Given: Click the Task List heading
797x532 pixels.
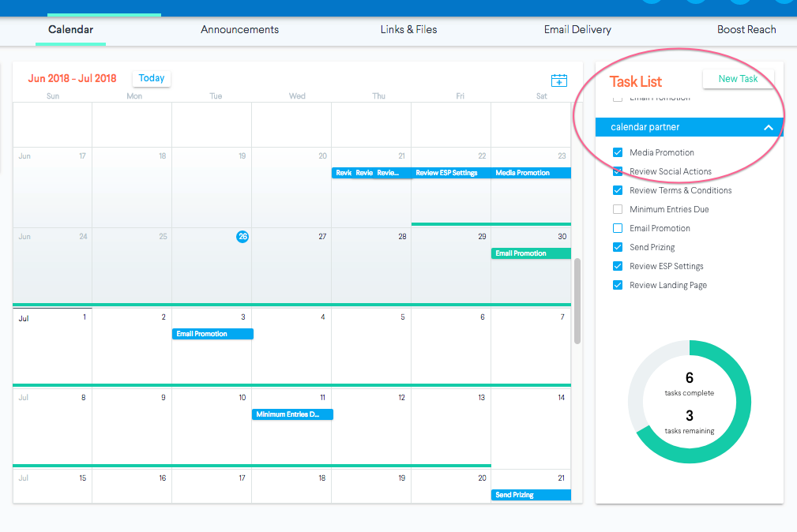Looking at the screenshot, I should coord(635,82).
